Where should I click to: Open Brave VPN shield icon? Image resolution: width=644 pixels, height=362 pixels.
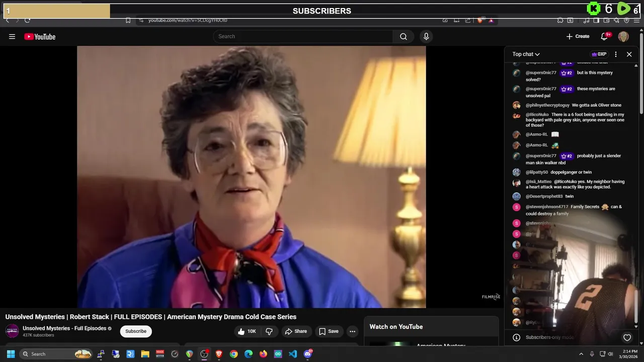(x=626, y=20)
